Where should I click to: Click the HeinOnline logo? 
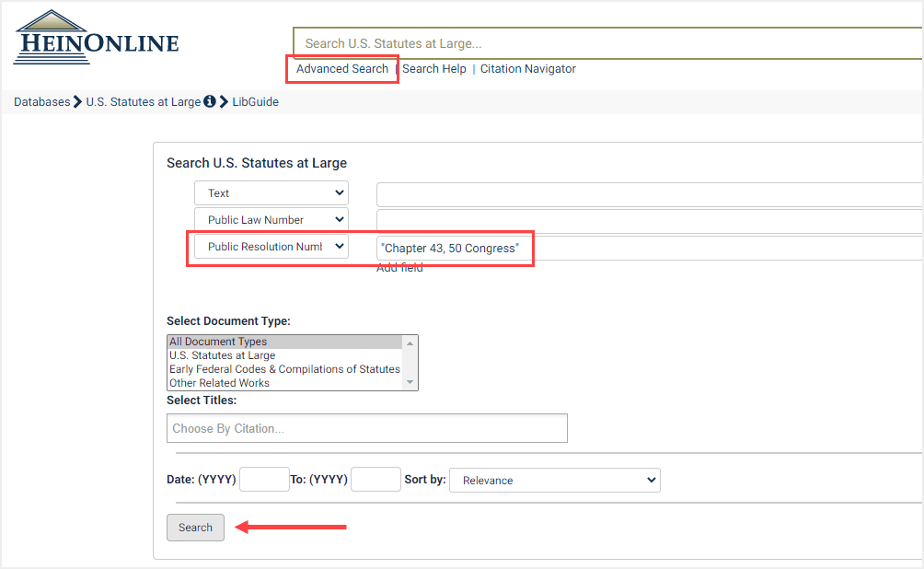pos(96,37)
